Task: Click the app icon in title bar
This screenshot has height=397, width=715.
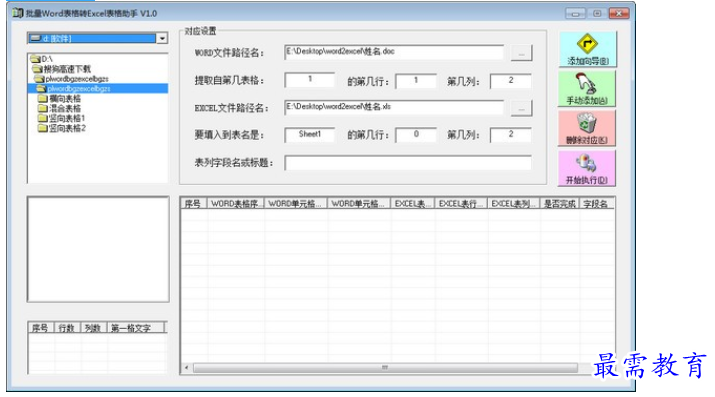Action: click(18, 13)
